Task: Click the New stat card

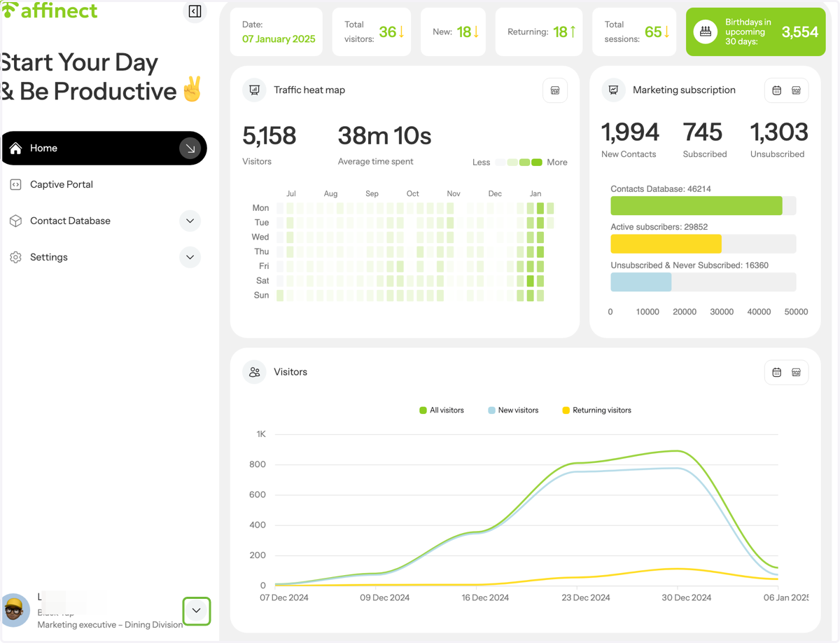Action: click(454, 32)
